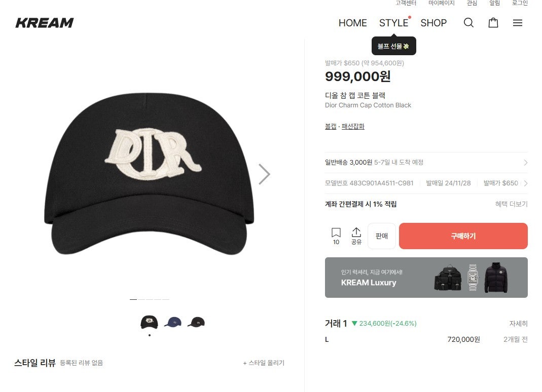Open 혜택 더보기 benefits details
This screenshot has height=392, width=542.
pos(511,204)
